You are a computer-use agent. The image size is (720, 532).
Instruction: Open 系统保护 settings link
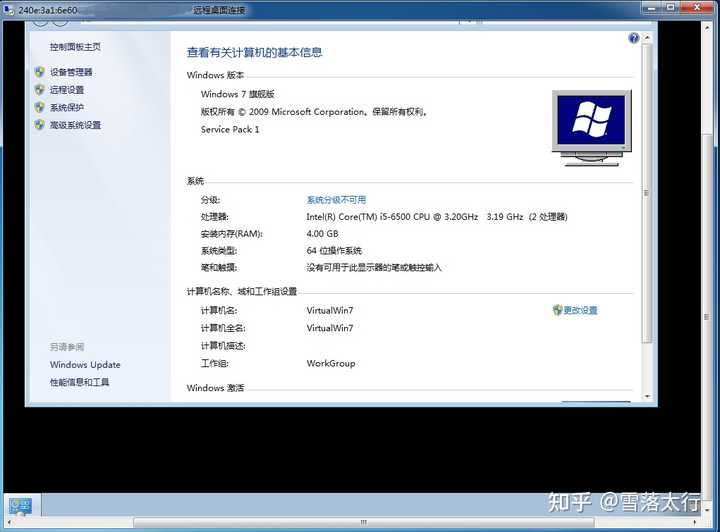67,107
